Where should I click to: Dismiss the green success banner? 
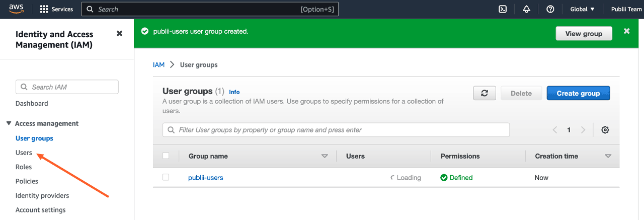pos(626,31)
